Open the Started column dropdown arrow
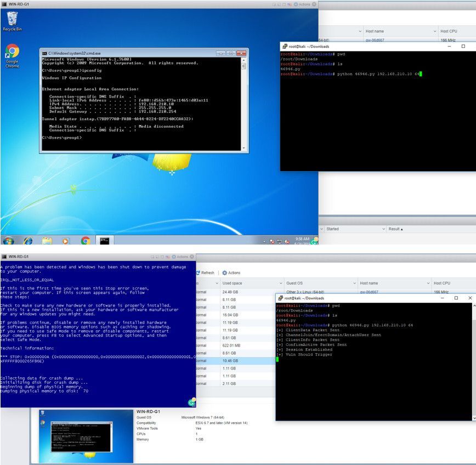476x465 pixels. point(383,229)
